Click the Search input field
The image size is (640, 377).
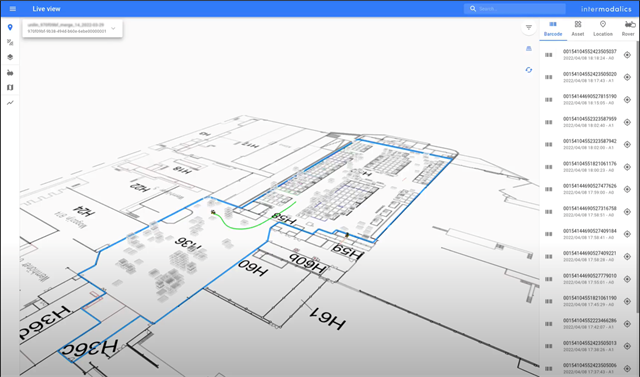pos(515,9)
